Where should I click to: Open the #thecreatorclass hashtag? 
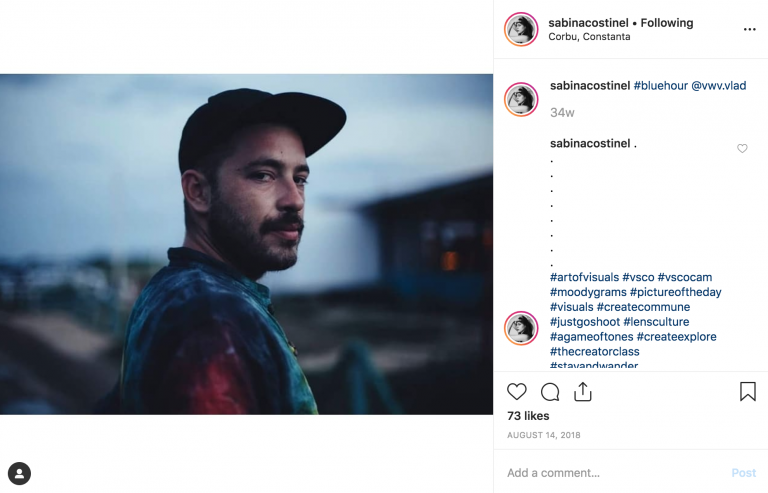595,352
